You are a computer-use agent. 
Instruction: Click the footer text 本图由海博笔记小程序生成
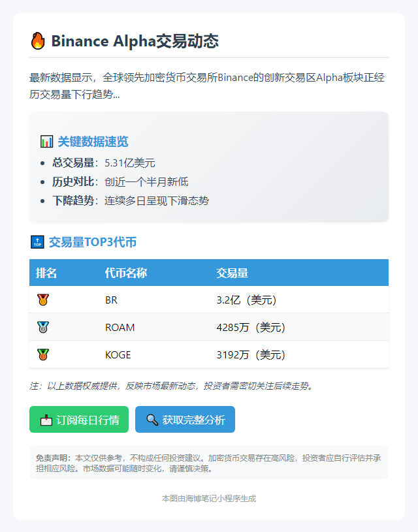(x=209, y=499)
